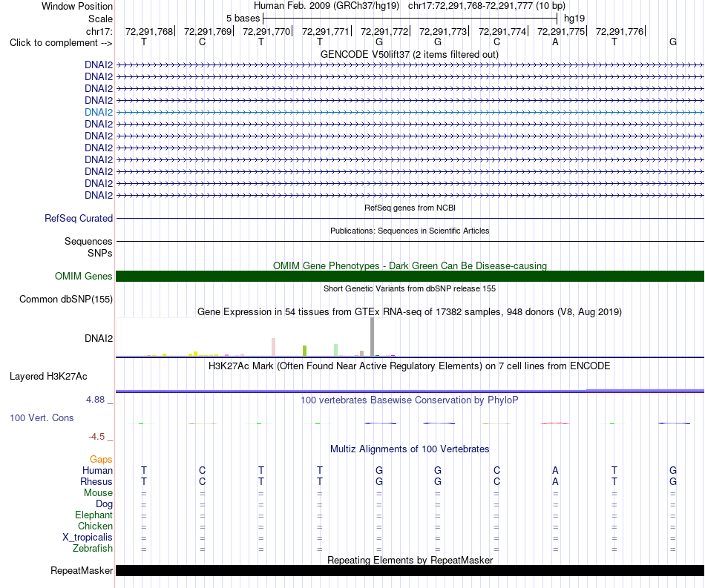Select the Mouse species label
The image size is (705, 588).
click(98, 493)
